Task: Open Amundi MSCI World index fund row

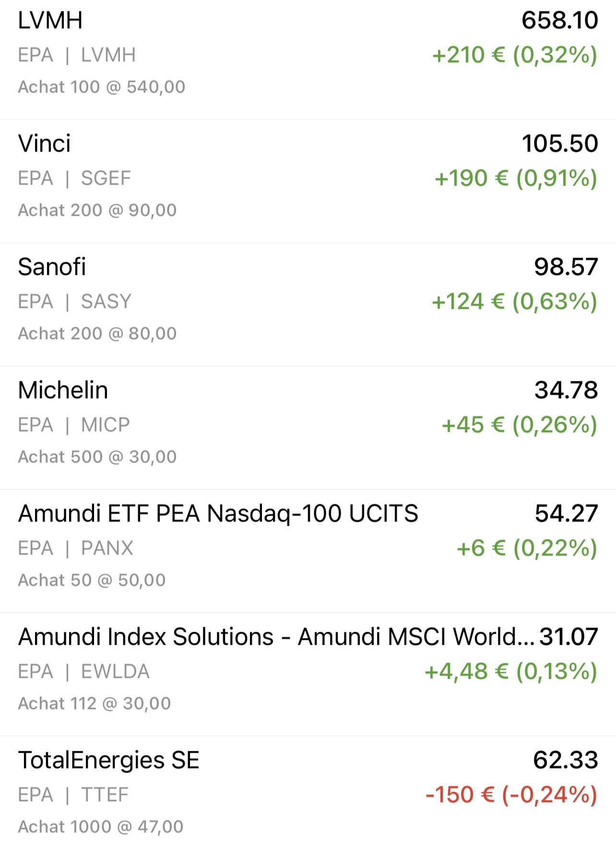Action: (276, 637)
